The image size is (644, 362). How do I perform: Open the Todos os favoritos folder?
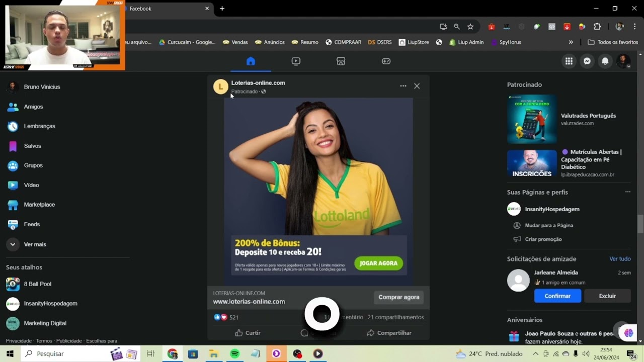coord(613,42)
